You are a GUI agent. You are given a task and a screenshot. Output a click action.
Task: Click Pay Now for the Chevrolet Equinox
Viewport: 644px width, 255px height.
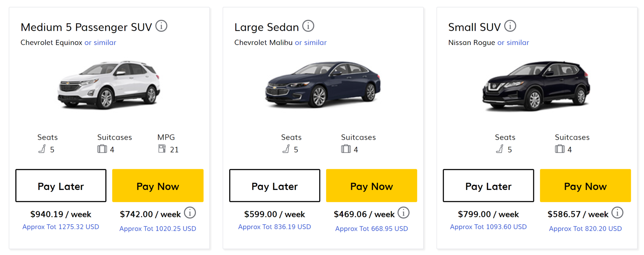[x=158, y=186]
